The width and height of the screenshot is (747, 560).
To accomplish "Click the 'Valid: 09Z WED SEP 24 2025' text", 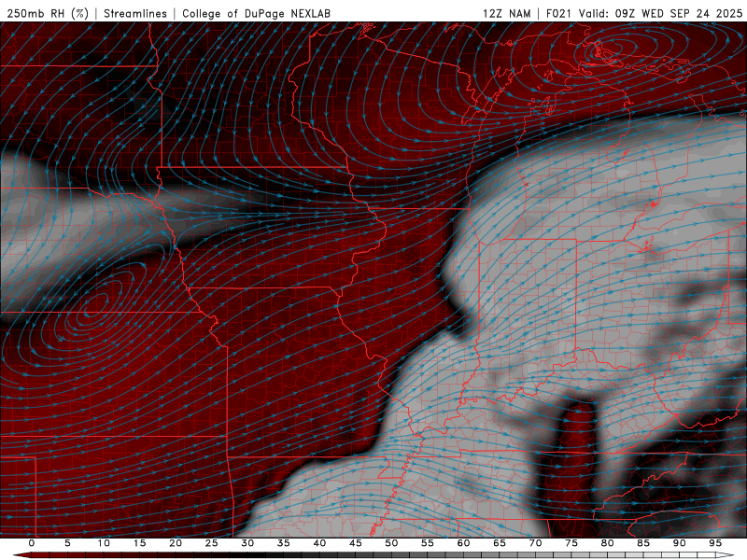I will point(660,13).
